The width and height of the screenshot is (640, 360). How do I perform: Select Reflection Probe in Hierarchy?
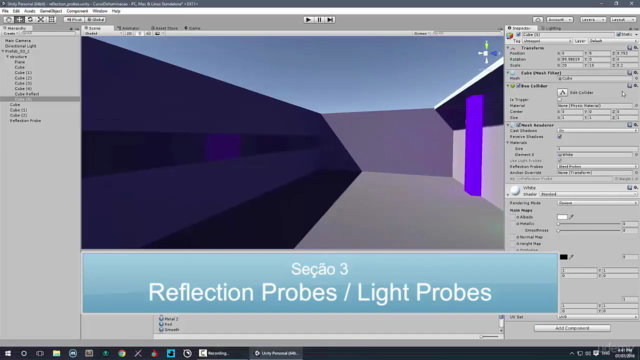pos(25,121)
